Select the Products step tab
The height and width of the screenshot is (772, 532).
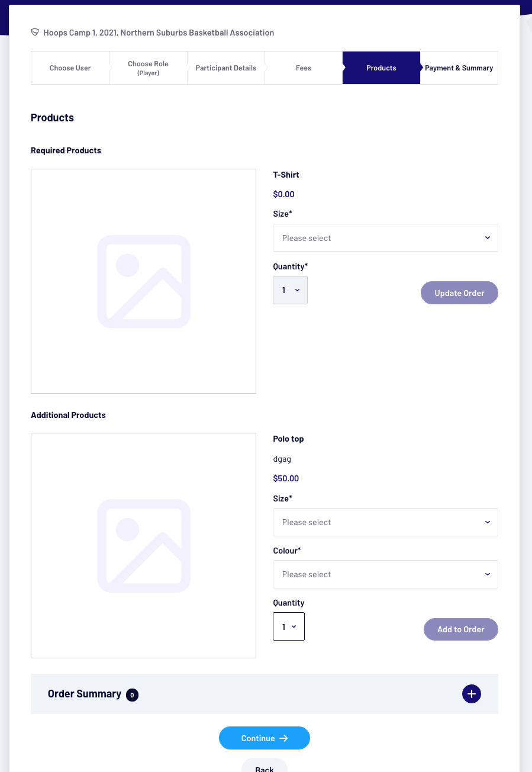pyautogui.click(x=381, y=68)
